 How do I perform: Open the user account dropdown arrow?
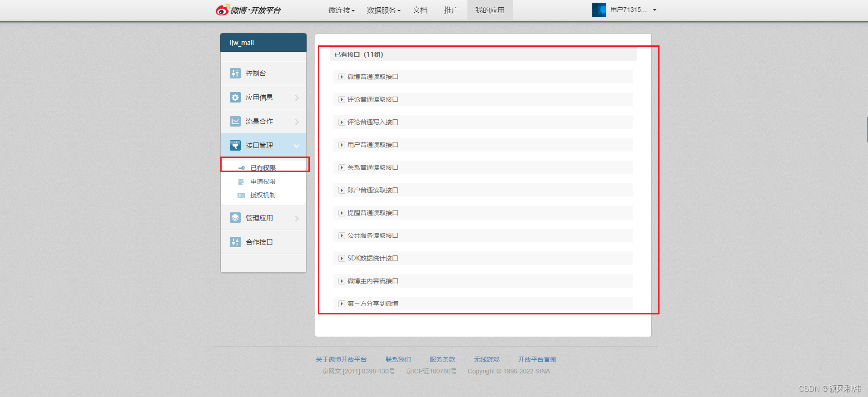[x=655, y=10]
